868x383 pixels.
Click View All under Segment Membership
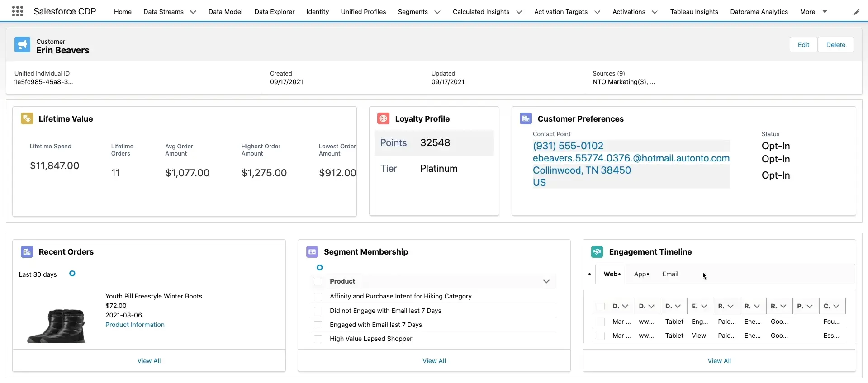click(434, 361)
